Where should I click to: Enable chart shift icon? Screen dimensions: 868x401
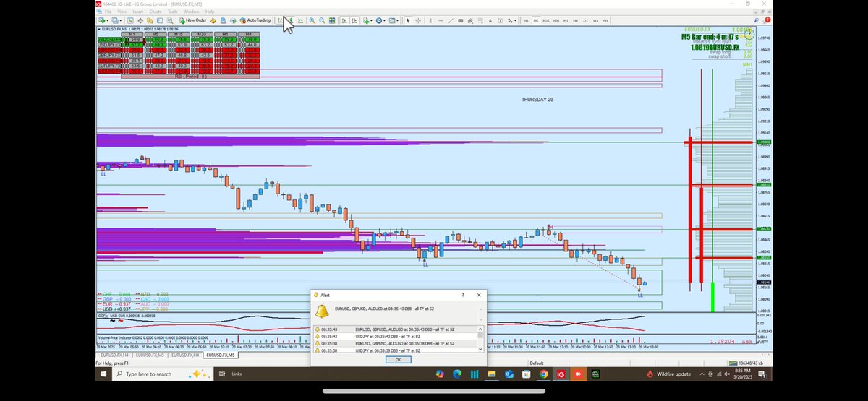(x=354, y=20)
